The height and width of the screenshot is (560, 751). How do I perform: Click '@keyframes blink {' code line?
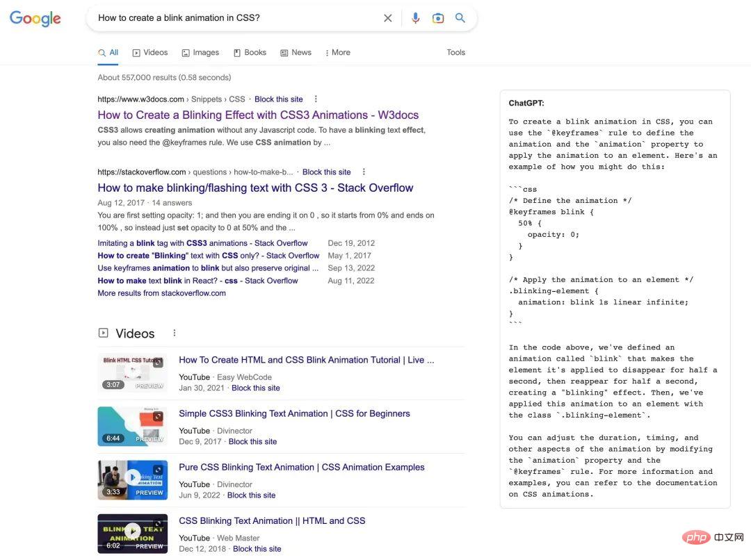[551, 212]
